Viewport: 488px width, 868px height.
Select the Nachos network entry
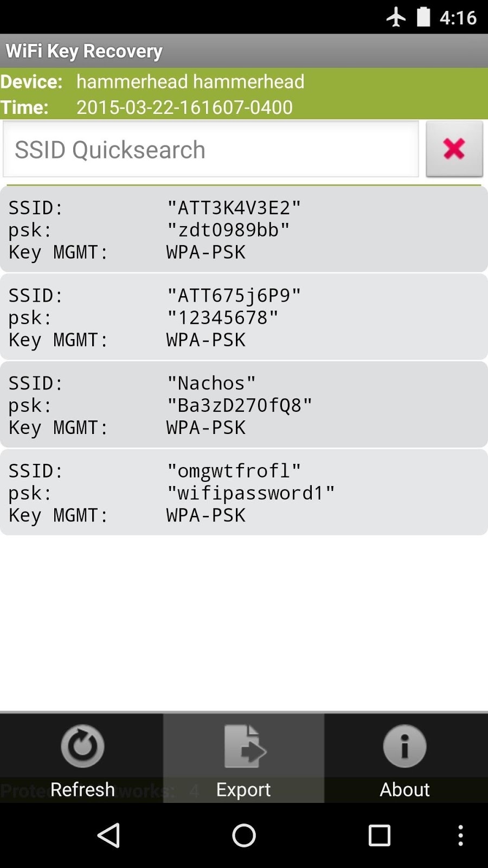(x=244, y=405)
